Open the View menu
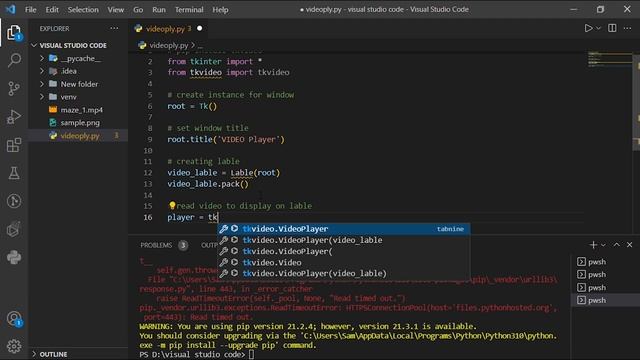 coord(116,9)
